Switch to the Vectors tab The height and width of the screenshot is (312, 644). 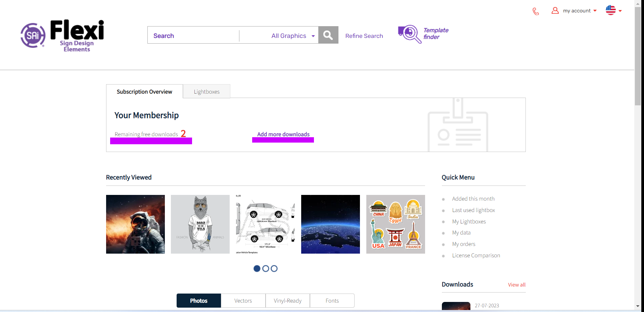pos(243,301)
